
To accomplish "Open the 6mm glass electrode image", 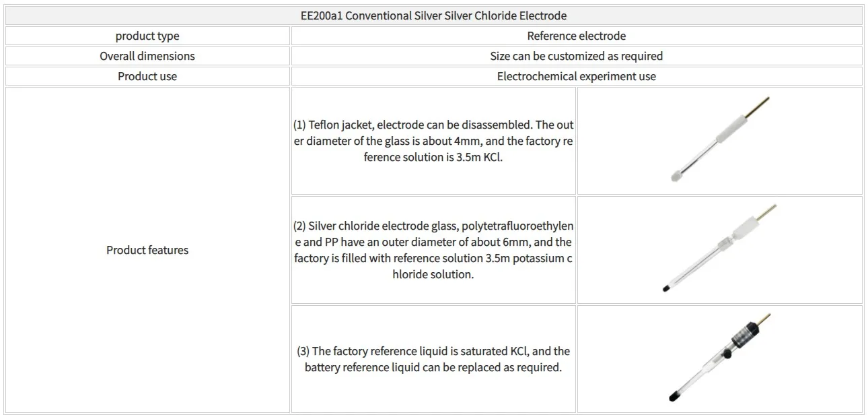I will (x=719, y=250).
